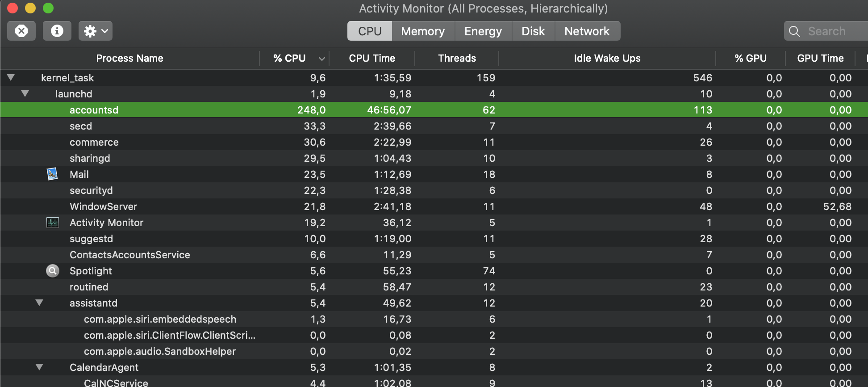Click kernel_task idle wake ups 546
Viewport: 868px width, 387px height.
tap(703, 78)
